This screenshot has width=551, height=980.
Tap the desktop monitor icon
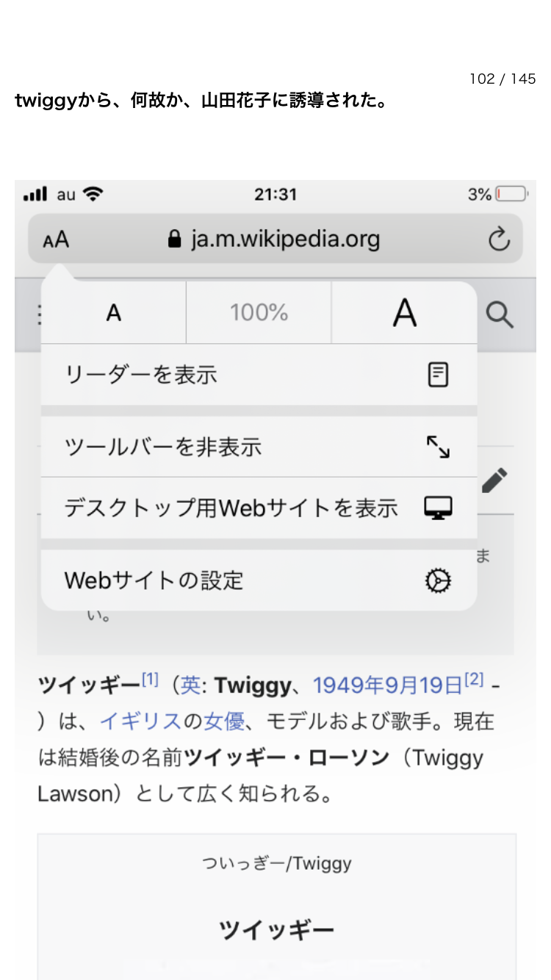438,508
